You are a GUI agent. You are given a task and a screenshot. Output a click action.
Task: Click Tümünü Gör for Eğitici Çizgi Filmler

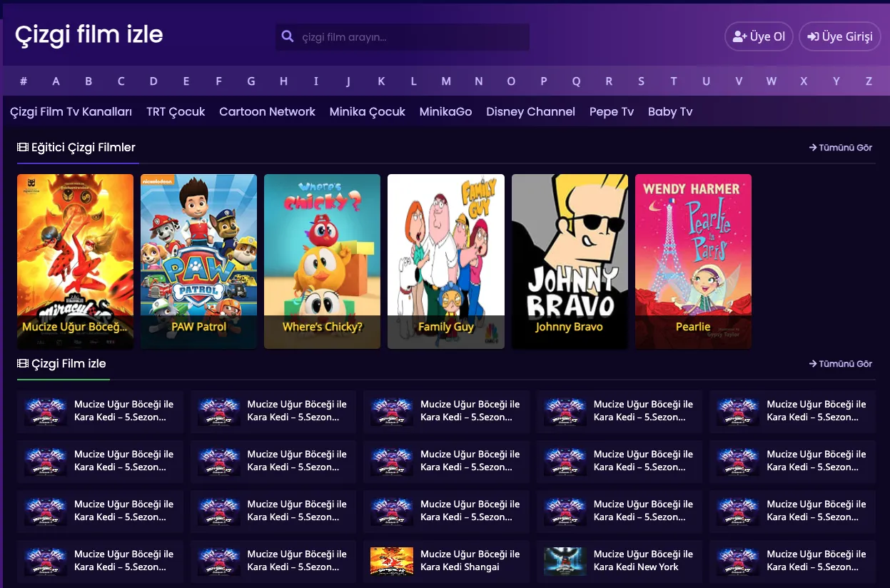841,148
